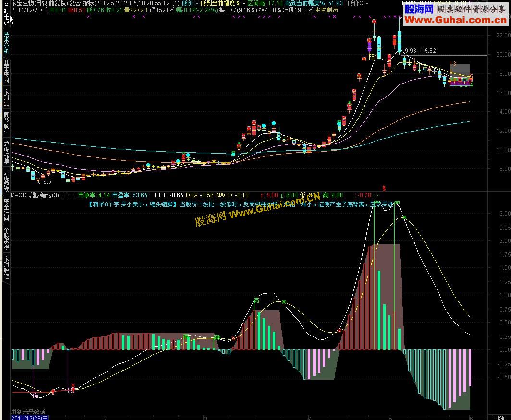Select the 东财10 sidebar tab
Image resolution: width=511 pixels, height=420 pixels.
pos(6,97)
